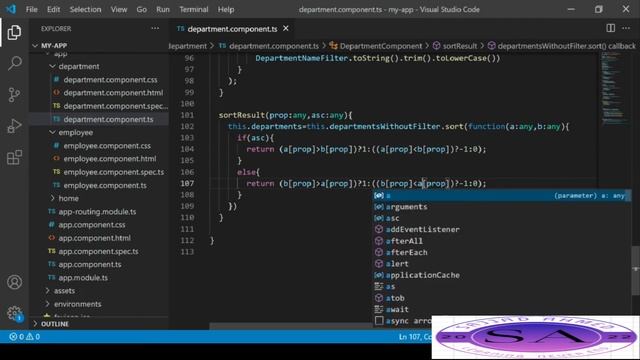
Task: Select 'arguments' suggestion in autocomplete
Action: tap(502, 207)
